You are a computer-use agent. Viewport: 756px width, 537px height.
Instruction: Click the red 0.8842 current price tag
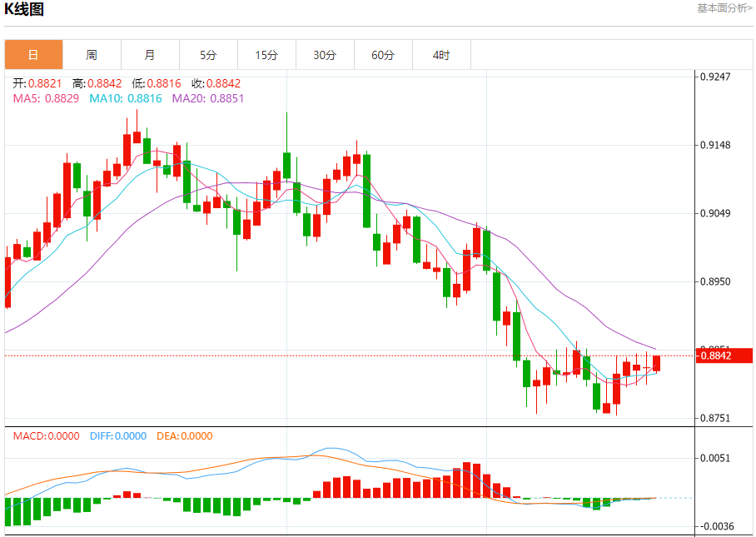[724, 356]
